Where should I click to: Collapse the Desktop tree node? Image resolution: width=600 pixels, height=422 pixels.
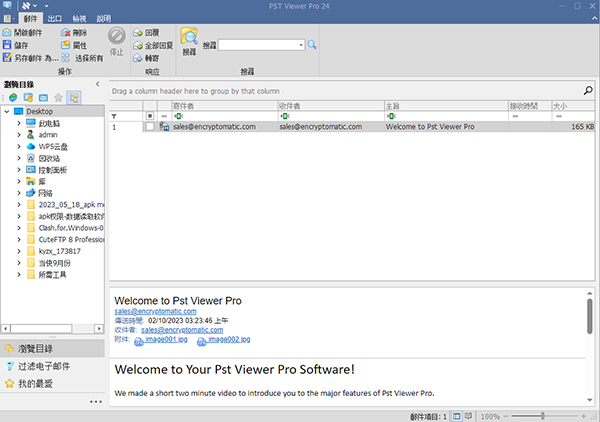pyautogui.click(x=7, y=111)
